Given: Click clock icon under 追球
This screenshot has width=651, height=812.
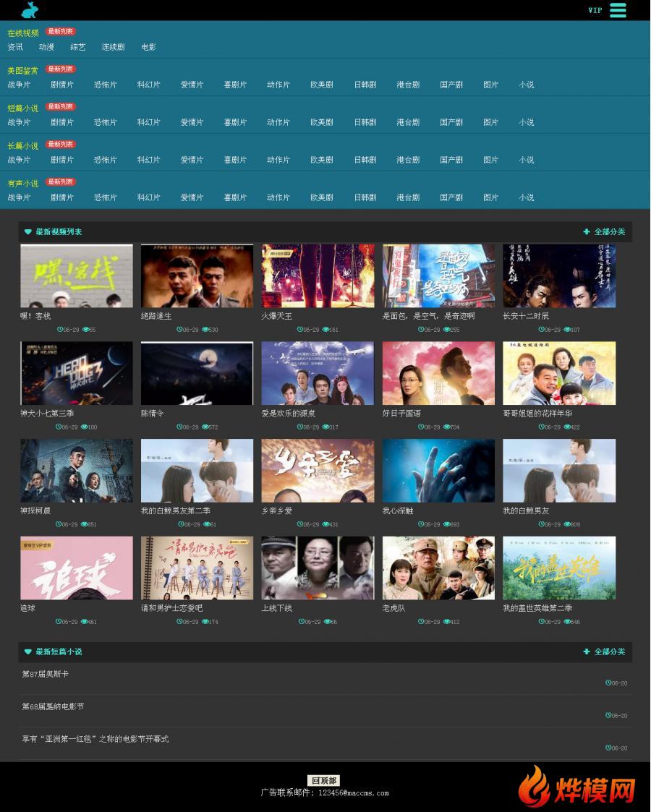Looking at the screenshot, I should click(x=59, y=621).
